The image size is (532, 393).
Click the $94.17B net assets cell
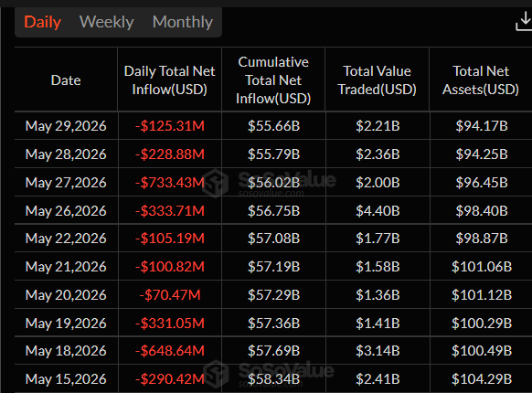(x=482, y=126)
